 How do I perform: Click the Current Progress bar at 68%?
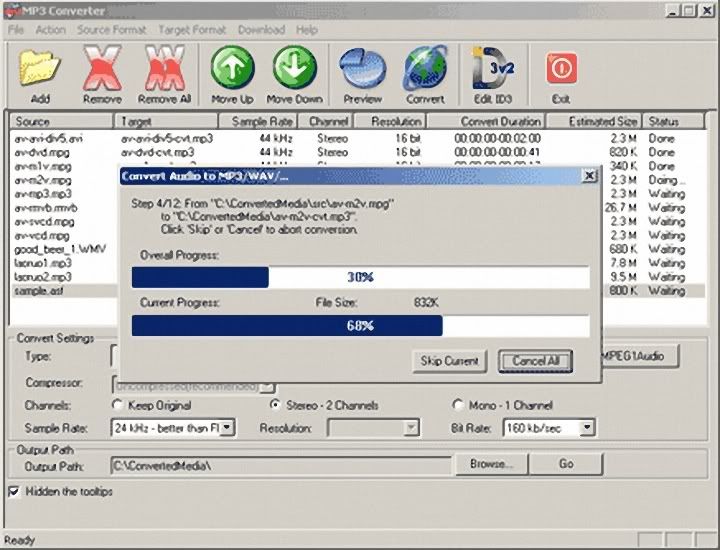click(360, 326)
